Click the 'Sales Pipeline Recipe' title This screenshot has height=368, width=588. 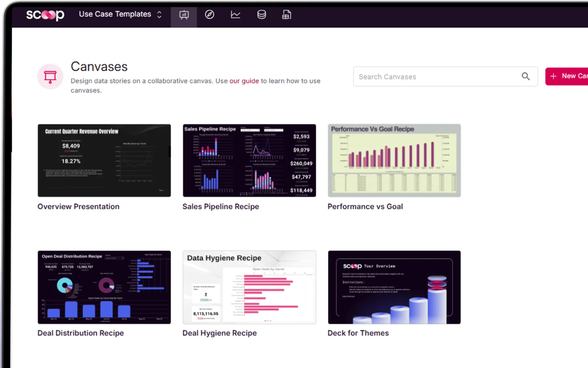pos(220,207)
